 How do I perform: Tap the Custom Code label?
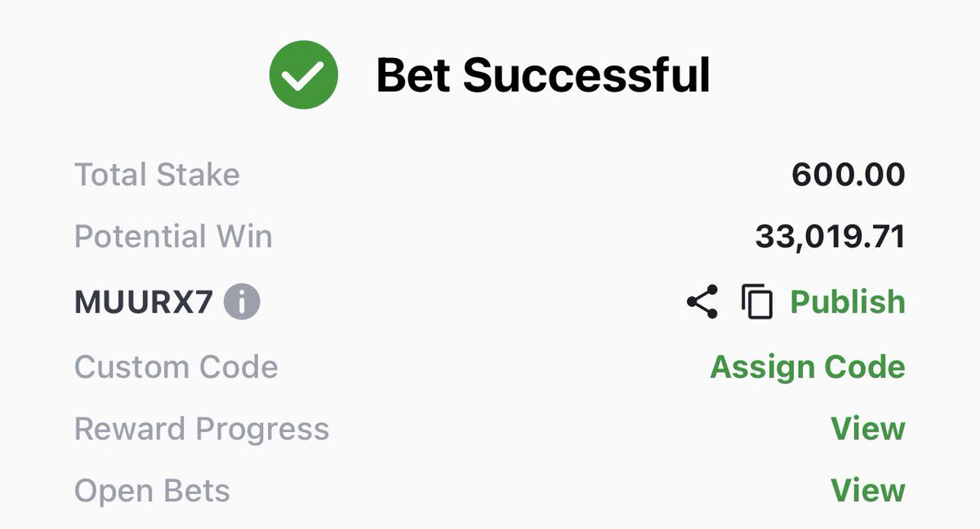click(176, 367)
